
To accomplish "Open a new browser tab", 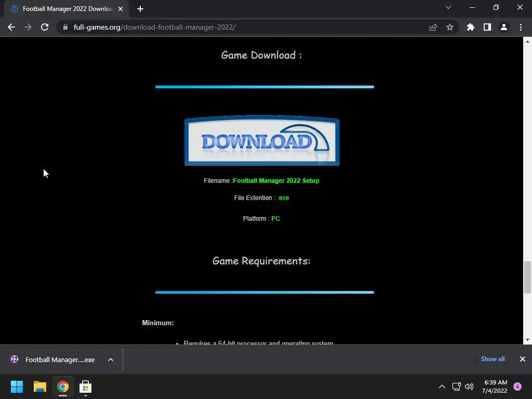I will (x=140, y=9).
